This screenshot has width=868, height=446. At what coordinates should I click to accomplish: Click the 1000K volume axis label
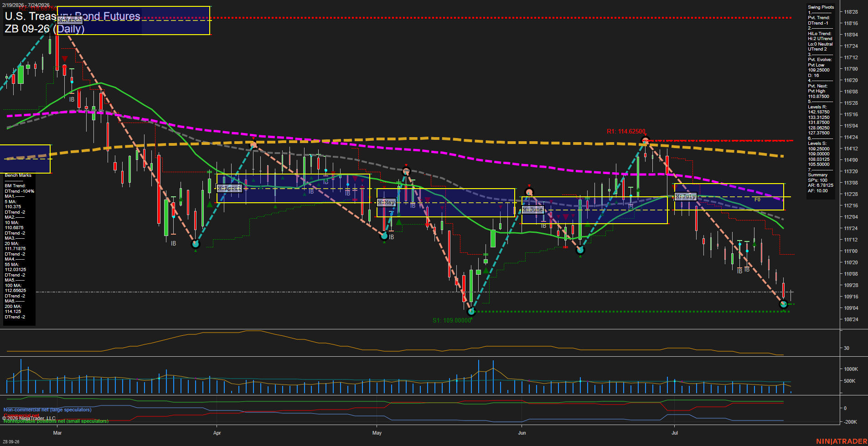tap(851, 369)
